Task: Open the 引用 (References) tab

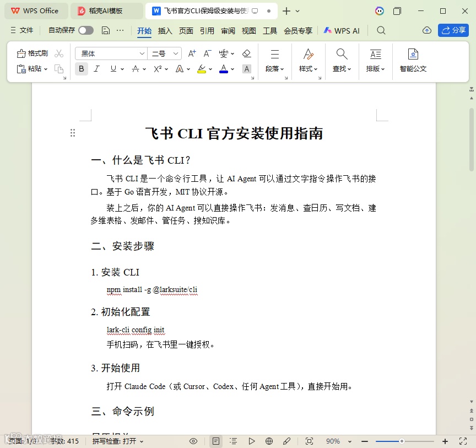Action: [x=207, y=31]
